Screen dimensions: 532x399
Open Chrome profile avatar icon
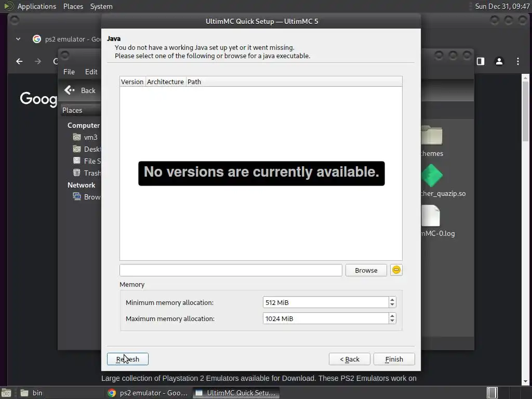pos(499,61)
